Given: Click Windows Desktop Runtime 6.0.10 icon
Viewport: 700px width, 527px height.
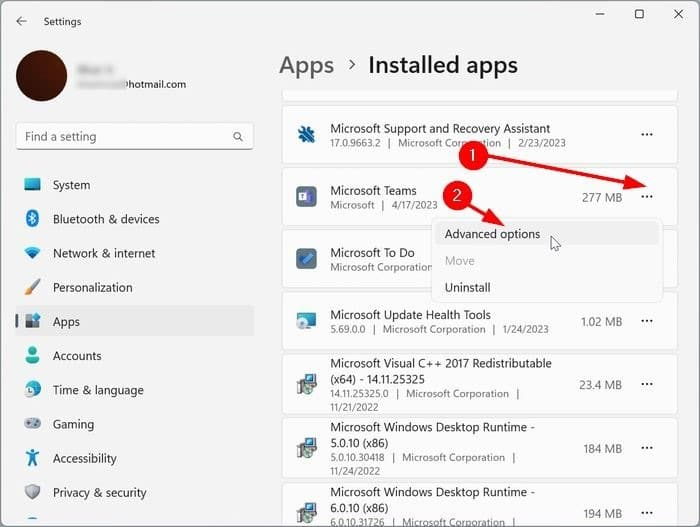Looking at the screenshot, I should click(306, 513).
